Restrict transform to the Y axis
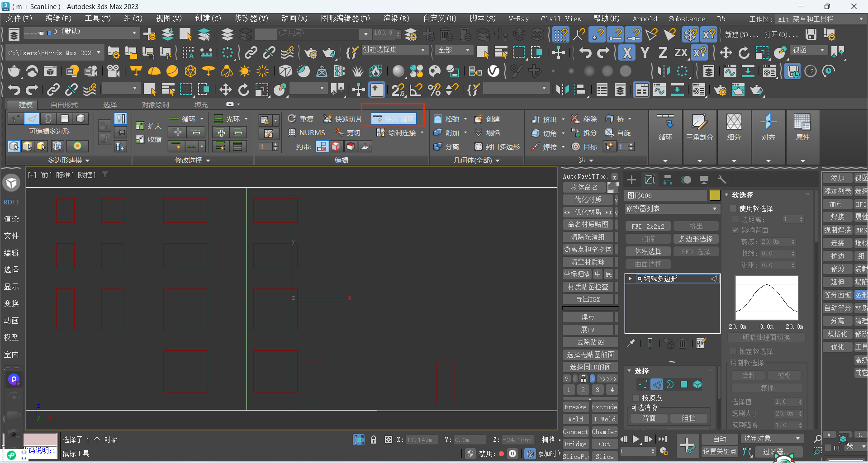The height and width of the screenshot is (463, 868). (x=645, y=53)
